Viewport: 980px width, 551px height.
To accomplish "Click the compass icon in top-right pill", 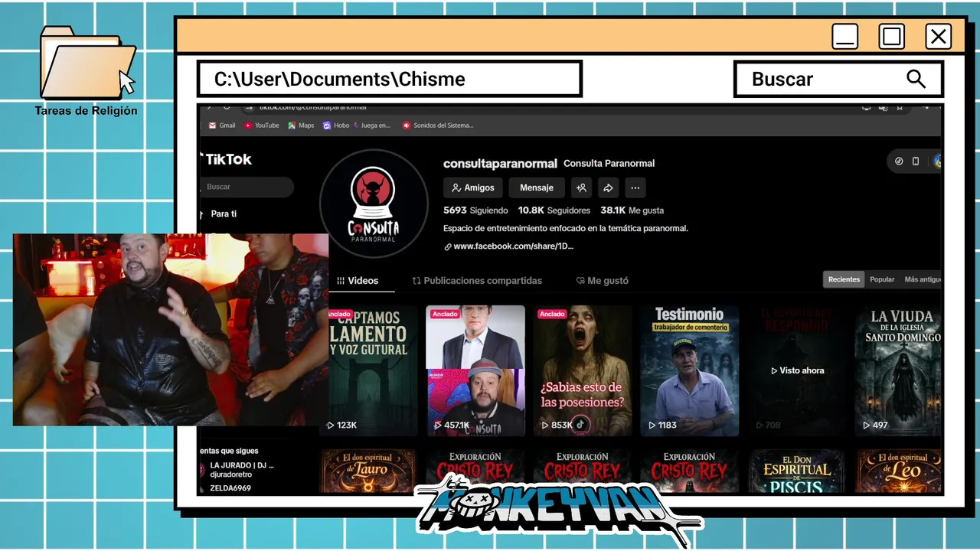I will tap(899, 161).
